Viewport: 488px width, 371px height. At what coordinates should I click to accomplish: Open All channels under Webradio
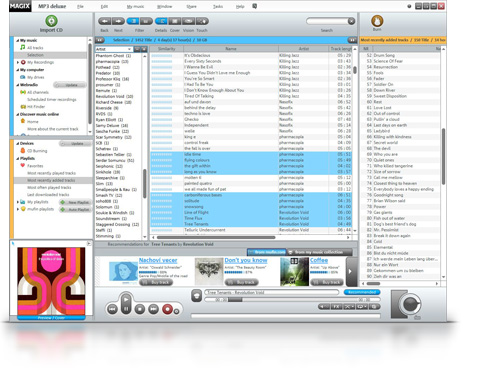click(34, 92)
